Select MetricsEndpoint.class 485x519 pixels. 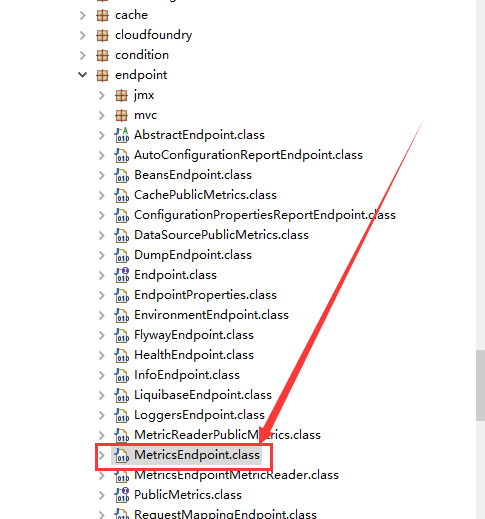197,455
